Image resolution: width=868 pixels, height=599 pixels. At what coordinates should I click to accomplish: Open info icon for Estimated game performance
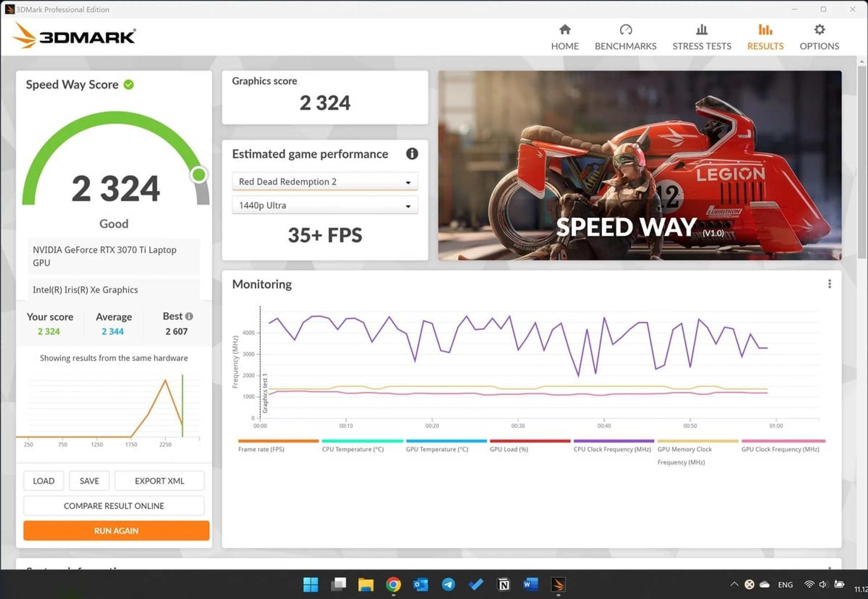pos(412,154)
